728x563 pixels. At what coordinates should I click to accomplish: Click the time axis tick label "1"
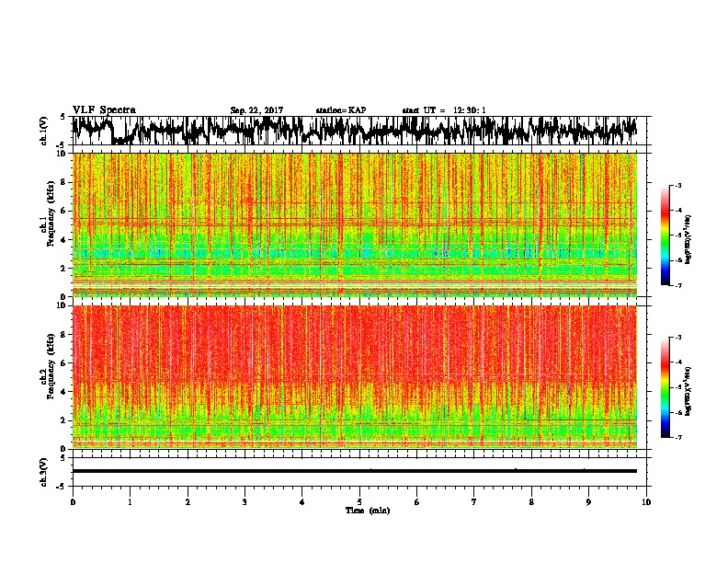tap(131, 502)
